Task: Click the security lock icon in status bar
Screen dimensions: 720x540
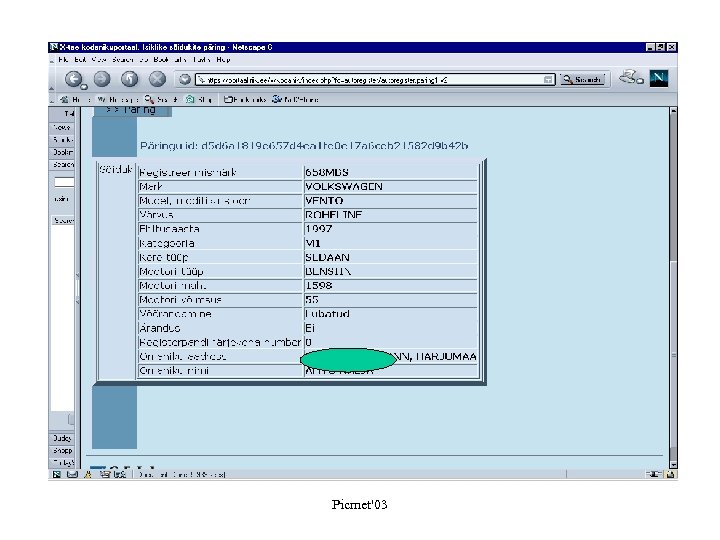Action: 671,474
